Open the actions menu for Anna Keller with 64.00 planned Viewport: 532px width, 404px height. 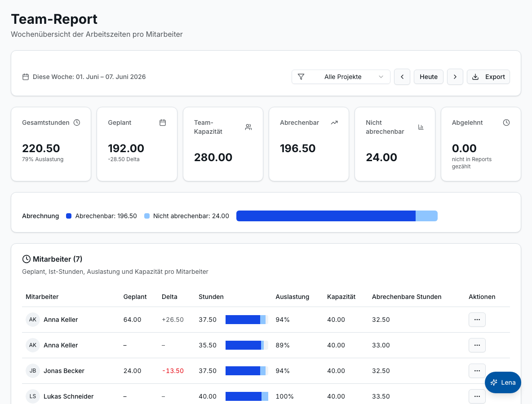click(x=477, y=320)
